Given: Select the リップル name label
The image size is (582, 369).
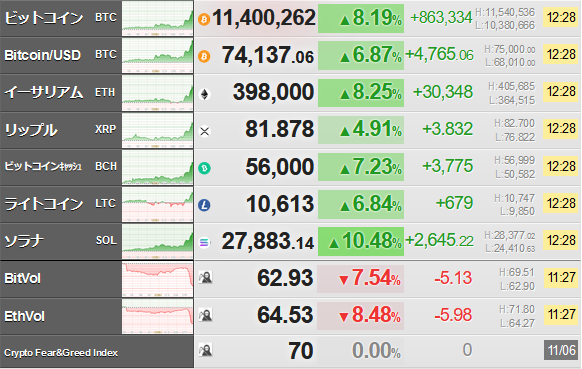Looking at the screenshot, I should pyautogui.click(x=31, y=130).
